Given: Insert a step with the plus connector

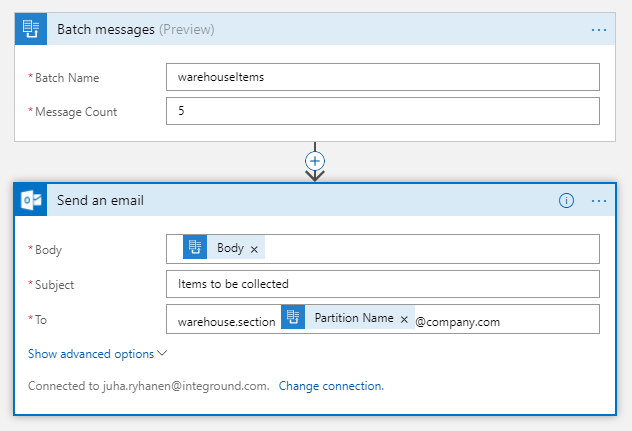Looking at the screenshot, I should pyautogui.click(x=315, y=161).
